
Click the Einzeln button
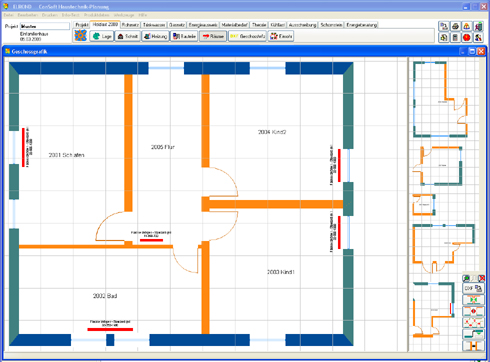click(x=281, y=36)
